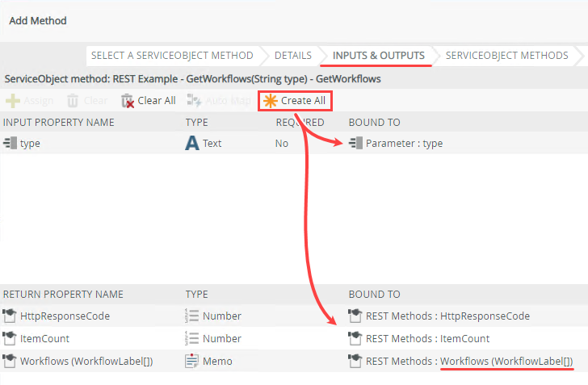
Task: Select the Inputs & Outputs step
Action: (x=378, y=56)
